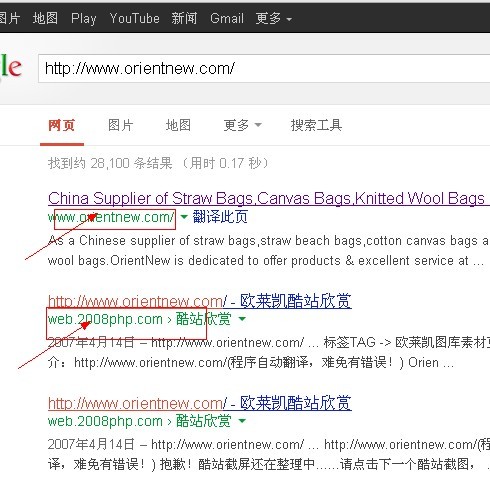
Task: Open China Supplier of Straw Bags result
Action: click(x=269, y=199)
